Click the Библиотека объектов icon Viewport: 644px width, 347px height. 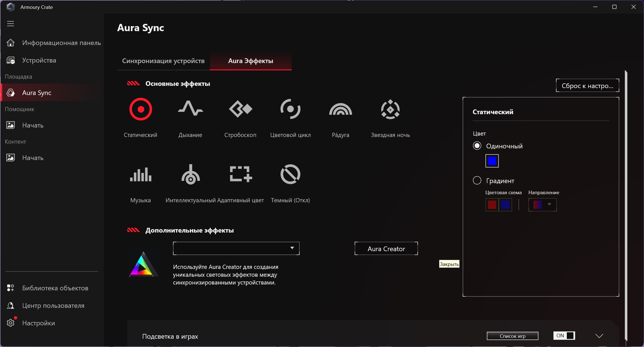pyautogui.click(x=11, y=288)
